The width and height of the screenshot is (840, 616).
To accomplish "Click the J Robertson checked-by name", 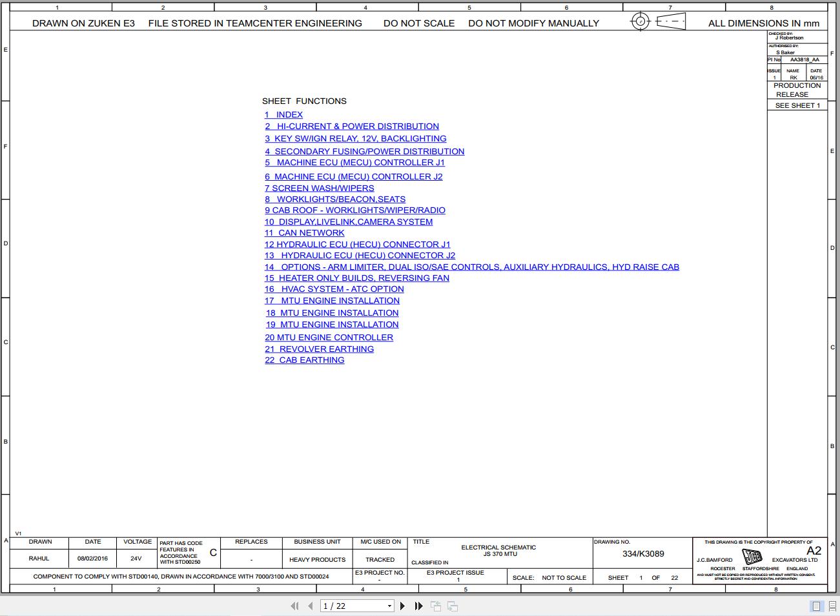I will click(x=789, y=38).
